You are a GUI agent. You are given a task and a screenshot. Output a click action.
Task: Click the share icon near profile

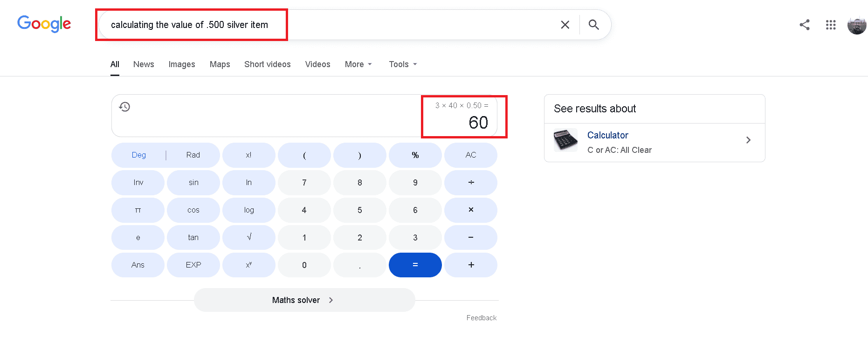(804, 25)
